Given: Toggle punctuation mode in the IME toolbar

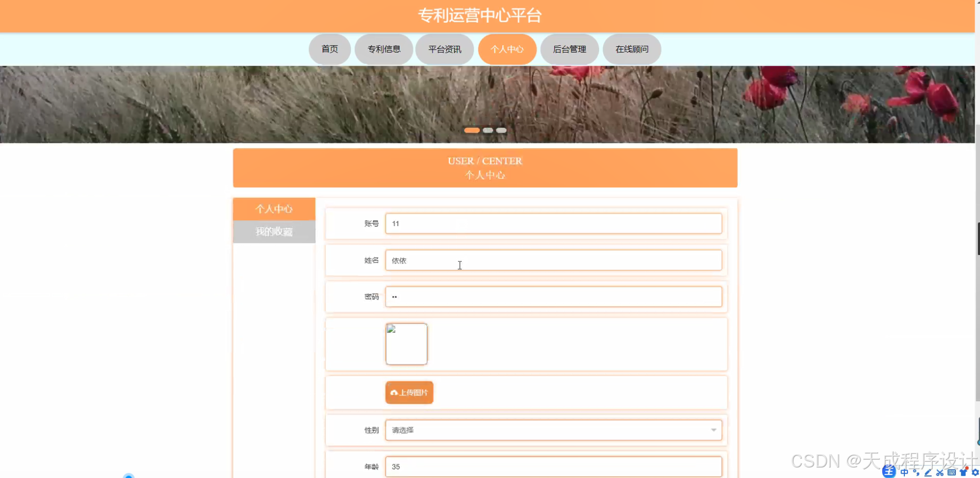Looking at the screenshot, I should [x=915, y=472].
